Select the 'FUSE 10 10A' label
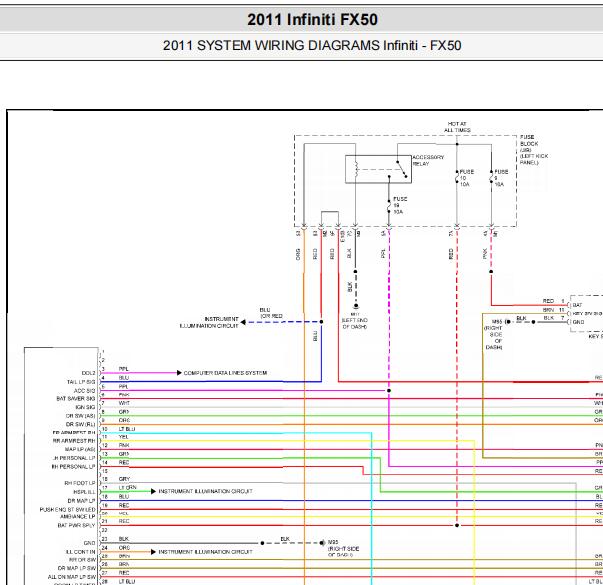Viewport: 603px width, 585px height. [467, 178]
